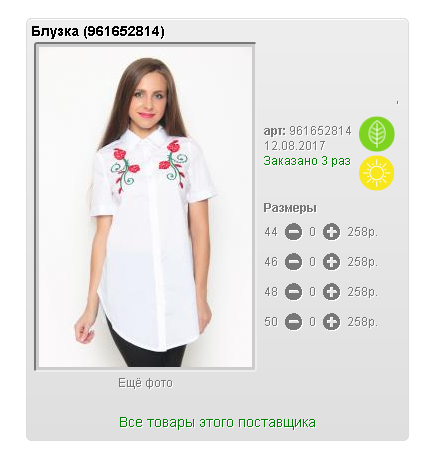Click 'Заказано 3 раз' text

307,161
